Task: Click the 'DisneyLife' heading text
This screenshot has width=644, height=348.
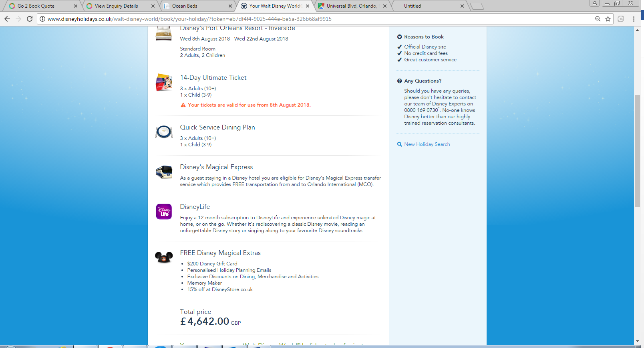Action: [195, 207]
